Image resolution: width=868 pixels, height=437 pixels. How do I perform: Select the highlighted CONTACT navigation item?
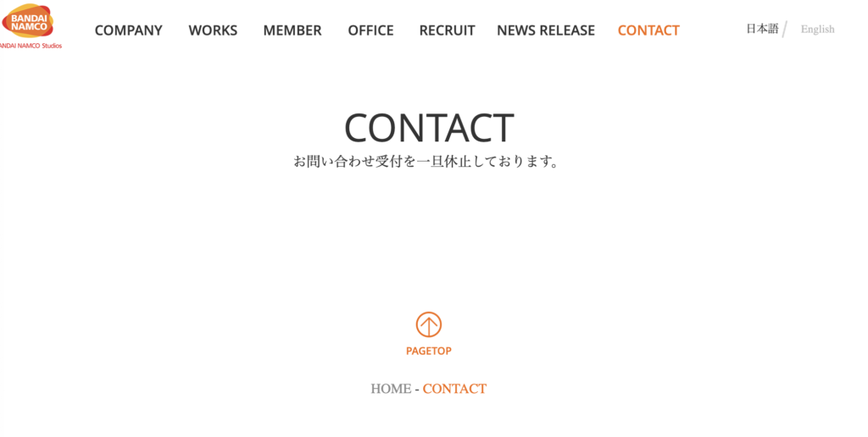[x=648, y=30]
